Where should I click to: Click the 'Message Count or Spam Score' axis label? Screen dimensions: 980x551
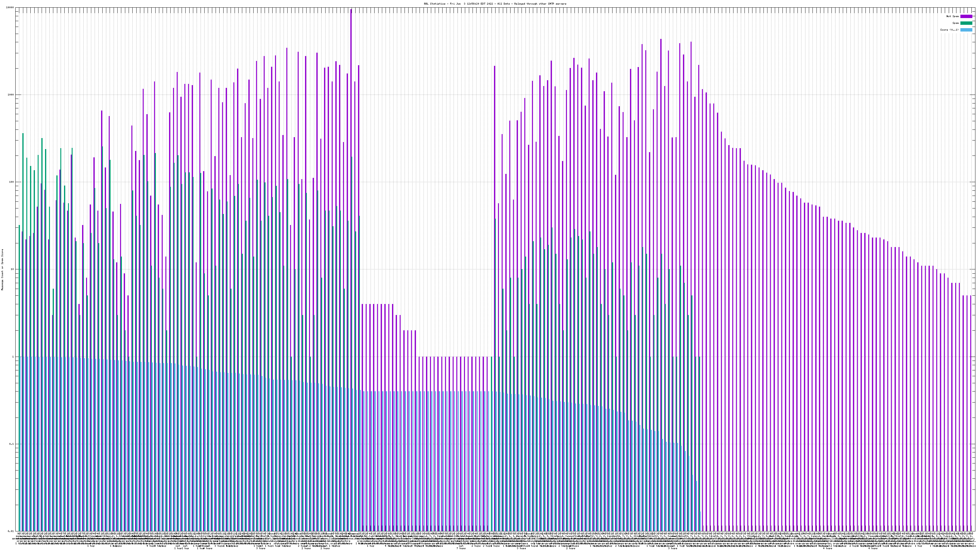[2, 269]
